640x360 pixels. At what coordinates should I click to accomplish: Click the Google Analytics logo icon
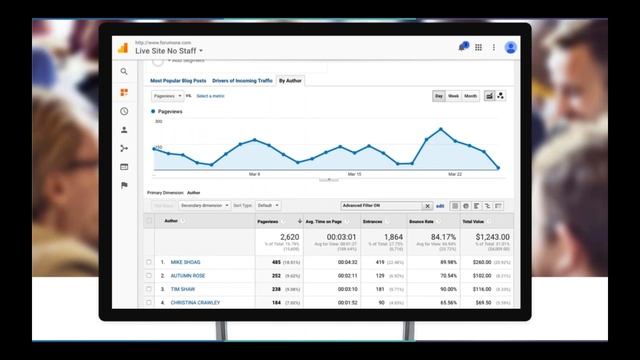point(123,48)
